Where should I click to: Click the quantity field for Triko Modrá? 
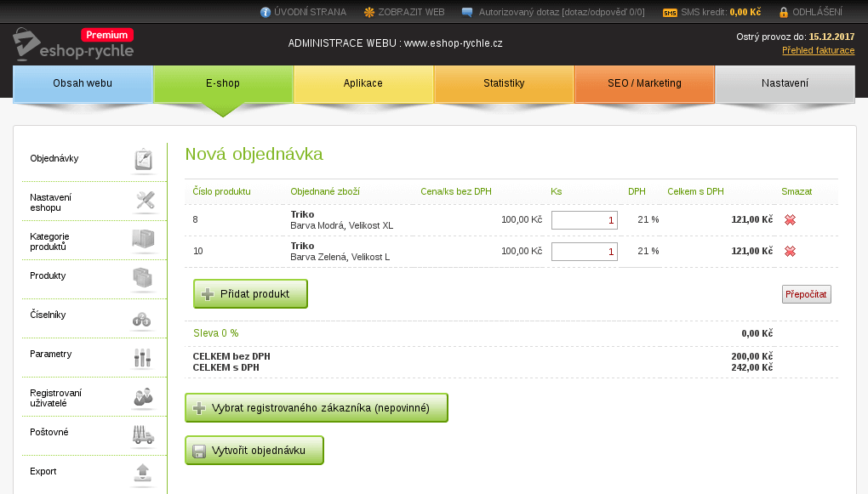point(585,219)
